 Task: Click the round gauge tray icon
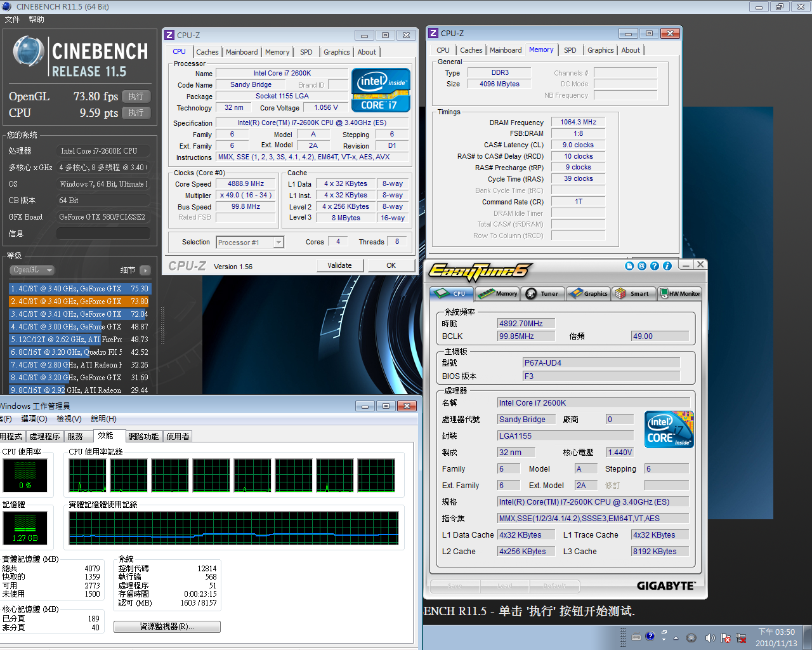point(691,638)
